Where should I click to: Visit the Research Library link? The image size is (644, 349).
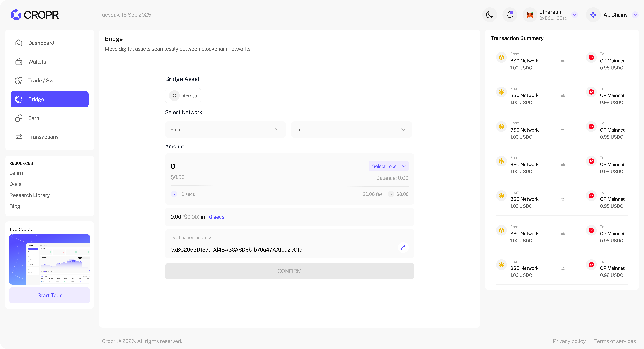[x=30, y=195]
